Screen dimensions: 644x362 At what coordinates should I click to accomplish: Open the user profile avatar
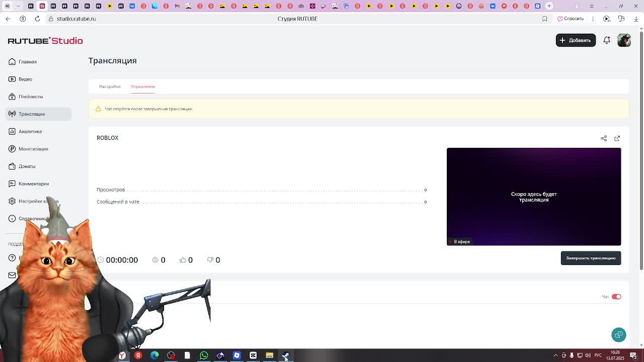pos(624,40)
